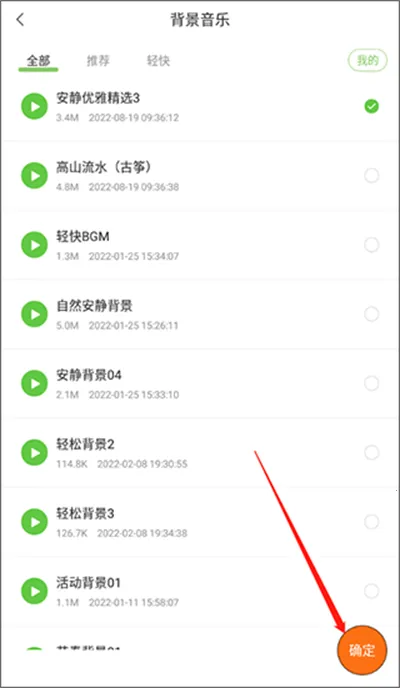The width and height of the screenshot is (400, 688).
Task: Open the 我的 music button
Action: (368, 61)
